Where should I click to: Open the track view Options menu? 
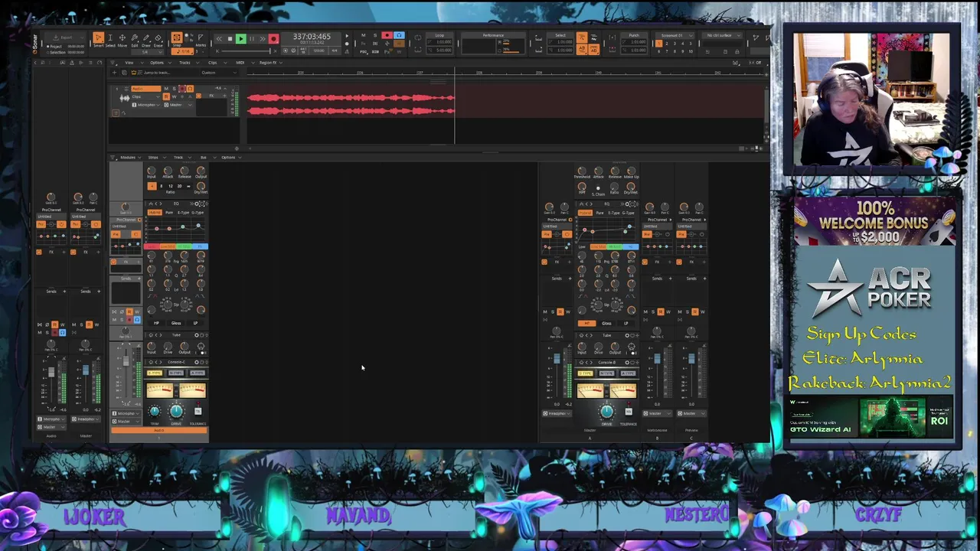(160, 63)
